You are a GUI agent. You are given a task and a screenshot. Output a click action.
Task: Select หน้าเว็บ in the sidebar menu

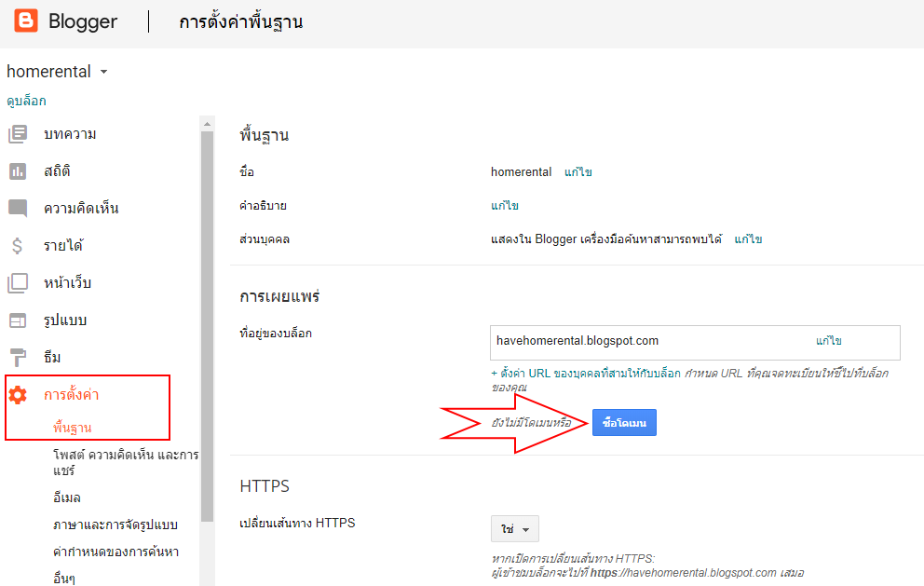(68, 283)
